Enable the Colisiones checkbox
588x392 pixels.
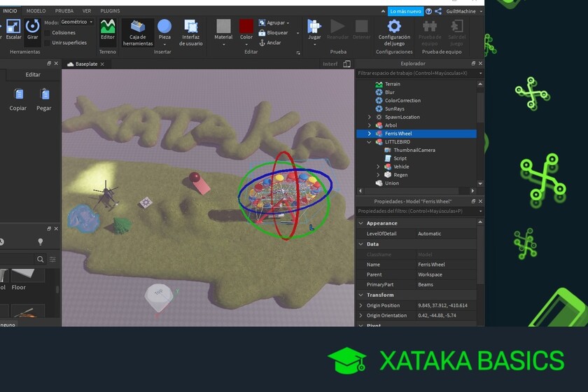tap(48, 33)
